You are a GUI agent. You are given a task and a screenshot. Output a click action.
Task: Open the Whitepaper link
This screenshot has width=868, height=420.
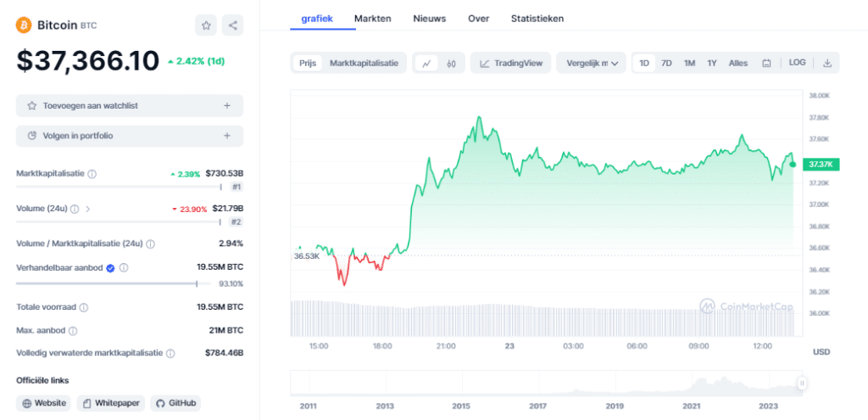pyautogui.click(x=111, y=403)
